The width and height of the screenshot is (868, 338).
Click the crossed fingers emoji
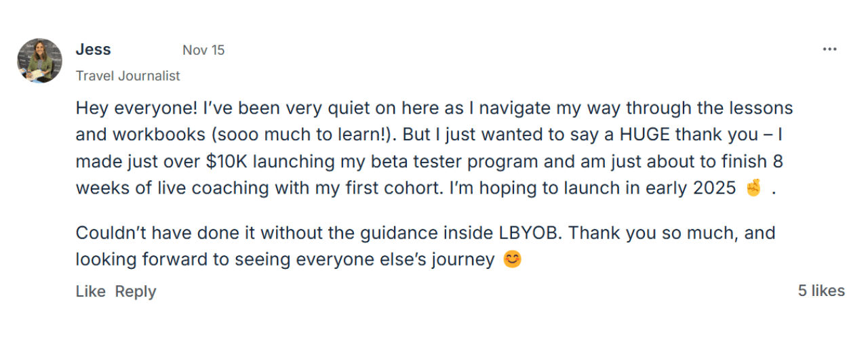(x=753, y=188)
